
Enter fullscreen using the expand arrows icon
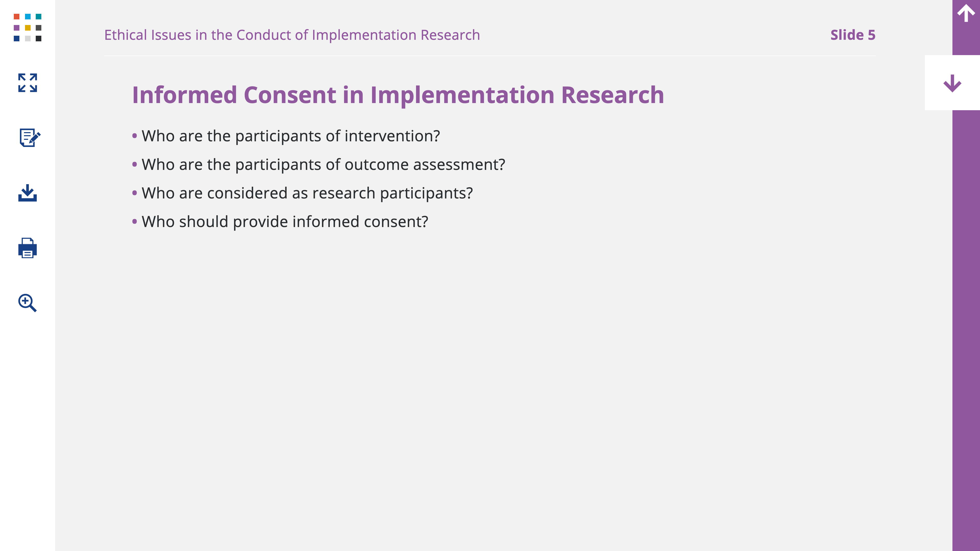coord(27,82)
